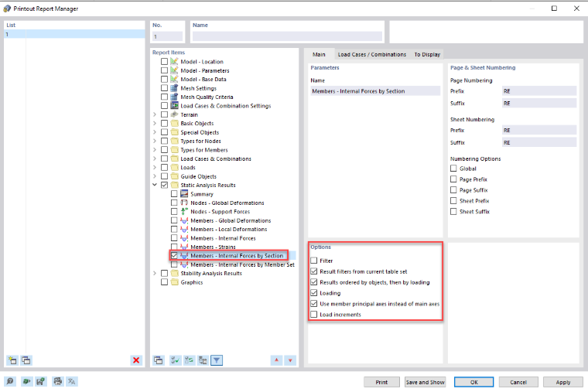Copy the selected report in the List panel

click(26, 360)
